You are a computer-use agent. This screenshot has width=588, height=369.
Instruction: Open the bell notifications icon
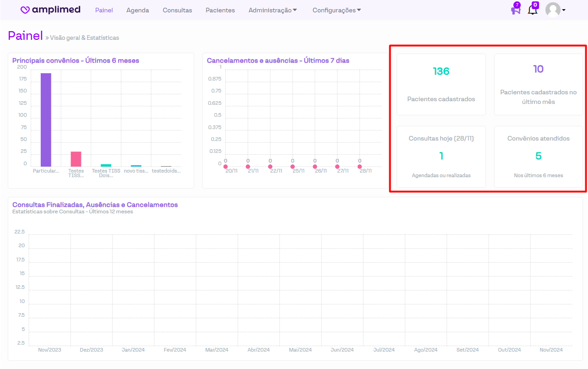pyautogui.click(x=532, y=10)
